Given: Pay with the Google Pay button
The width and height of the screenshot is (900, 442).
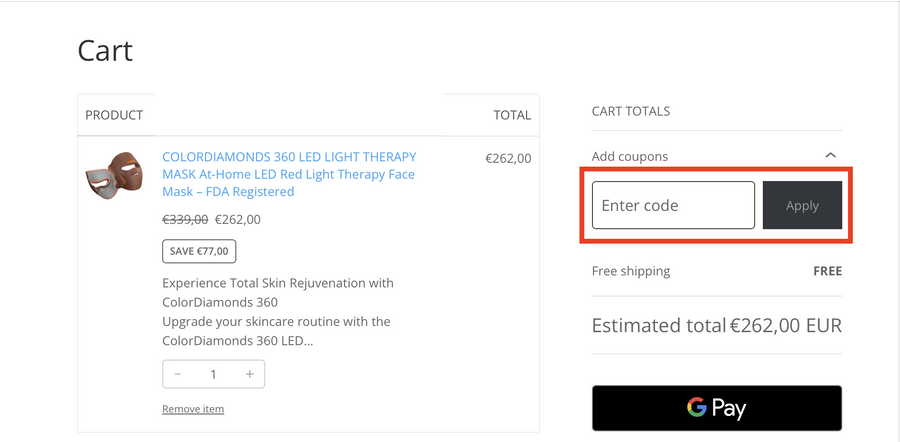Looking at the screenshot, I should [716, 408].
